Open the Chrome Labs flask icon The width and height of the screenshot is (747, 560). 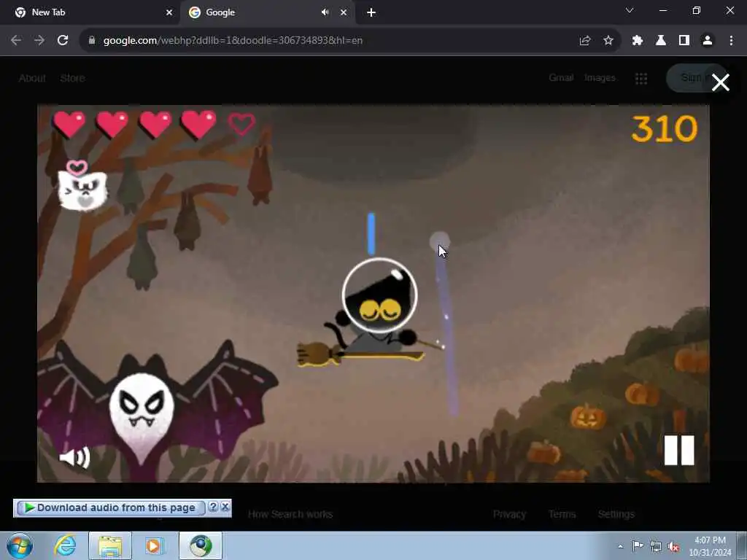coord(661,41)
